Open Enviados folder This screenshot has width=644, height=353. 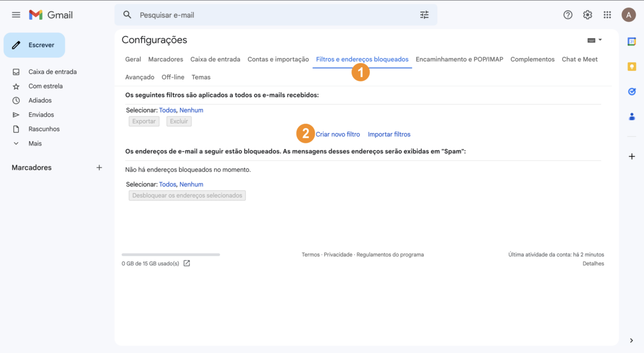pyautogui.click(x=41, y=115)
